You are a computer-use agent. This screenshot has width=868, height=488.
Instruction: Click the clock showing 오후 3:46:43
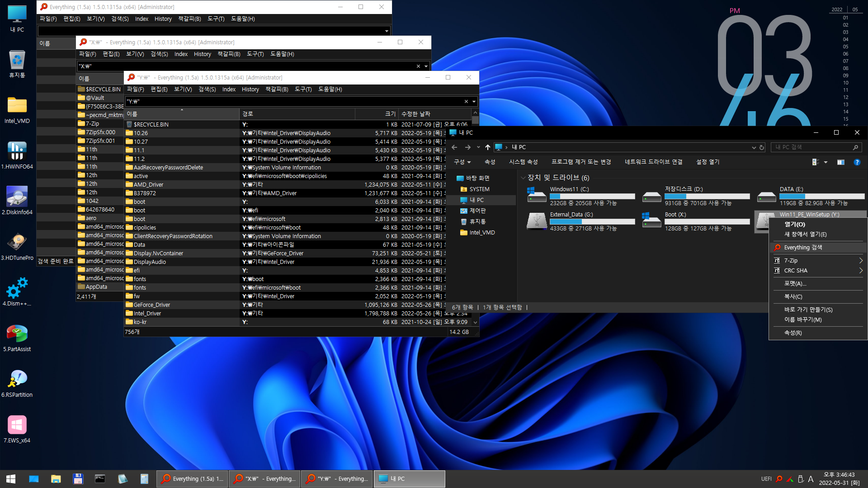[839, 475]
